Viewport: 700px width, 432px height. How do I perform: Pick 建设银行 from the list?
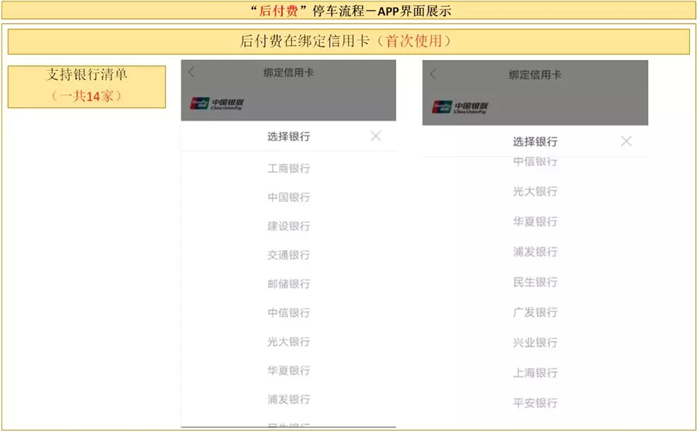288,226
